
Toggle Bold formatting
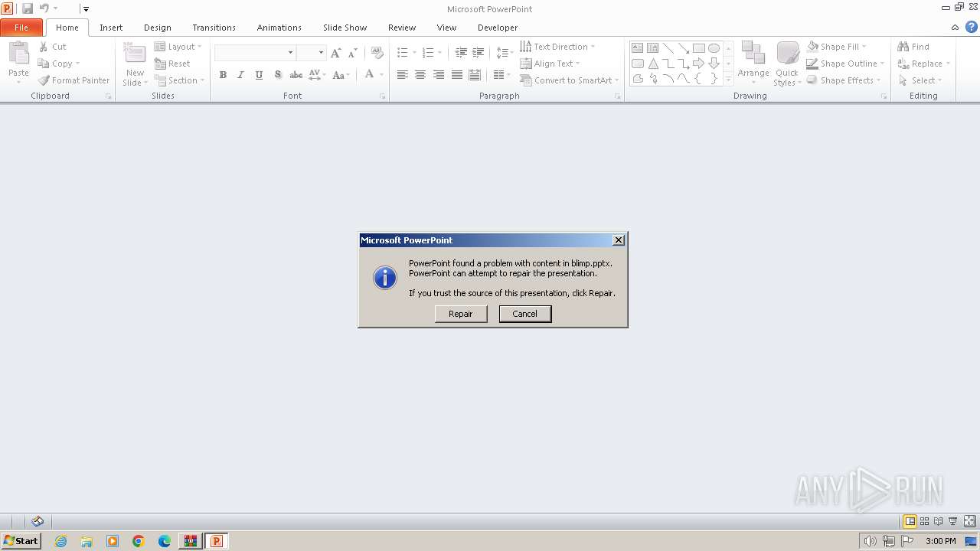pos(223,75)
